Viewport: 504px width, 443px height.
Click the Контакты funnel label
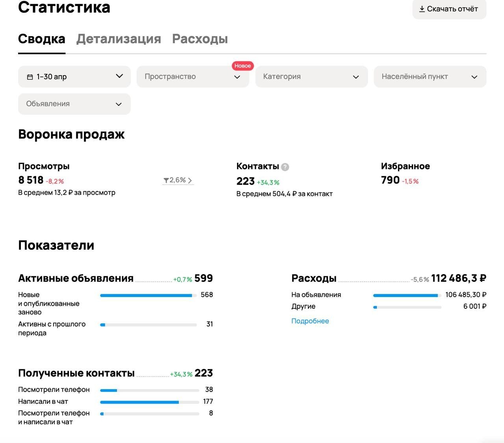[258, 166]
